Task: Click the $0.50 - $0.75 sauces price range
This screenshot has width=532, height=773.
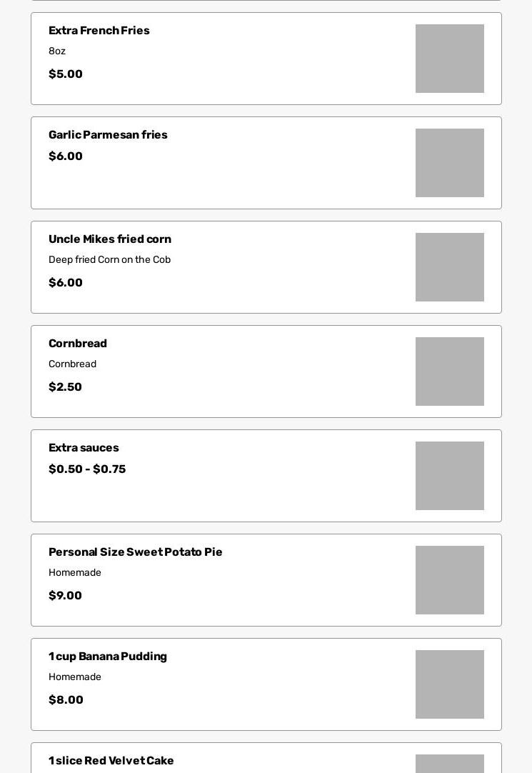Action: click(x=87, y=469)
